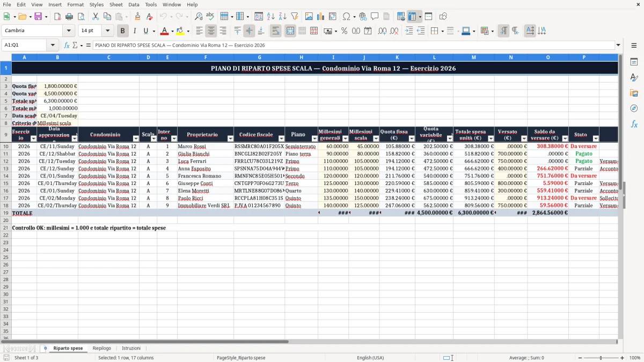Toggle Bold formatting
The image size is (644, 362).
[x=123, y=31]
